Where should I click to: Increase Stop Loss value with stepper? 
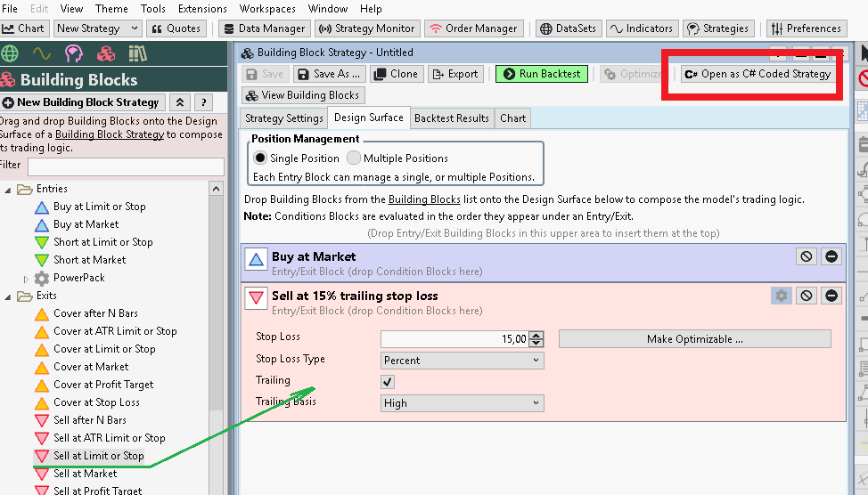point(536,335)
